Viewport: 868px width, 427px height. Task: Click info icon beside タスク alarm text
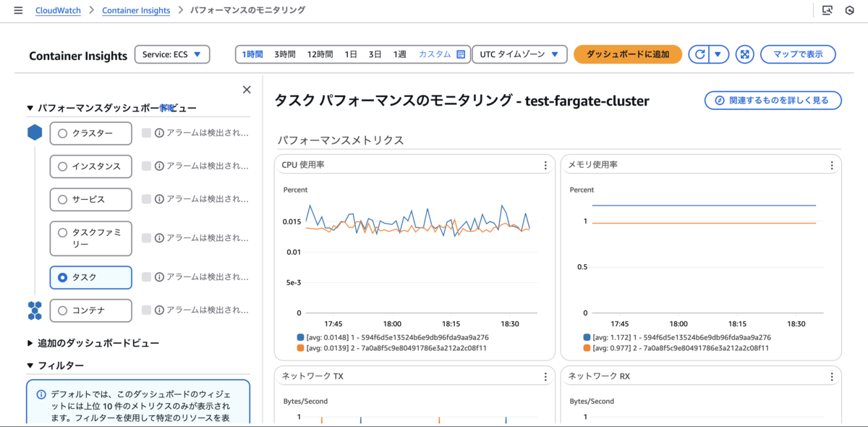159,277
